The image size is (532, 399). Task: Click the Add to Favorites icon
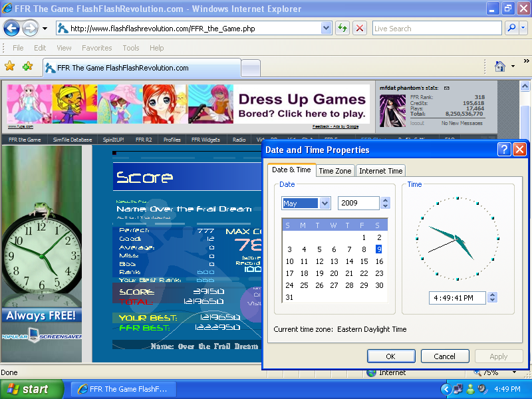click(x=27, y=66)
